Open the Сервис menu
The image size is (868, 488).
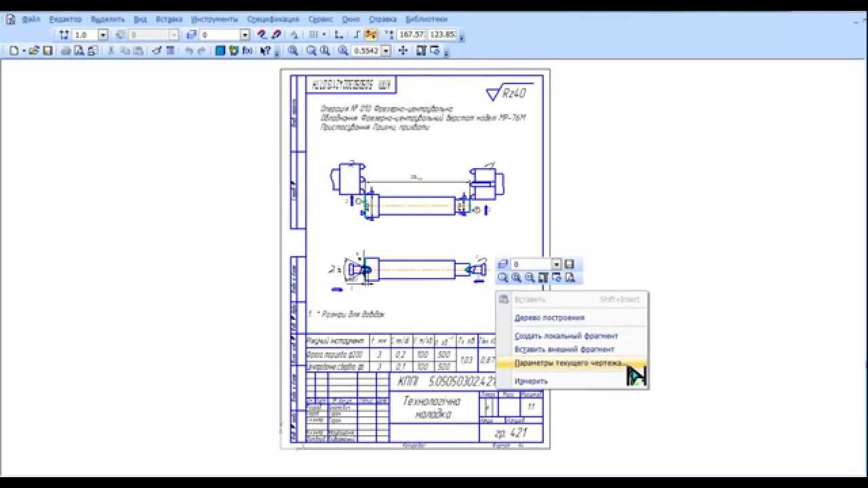pos(320,19)
